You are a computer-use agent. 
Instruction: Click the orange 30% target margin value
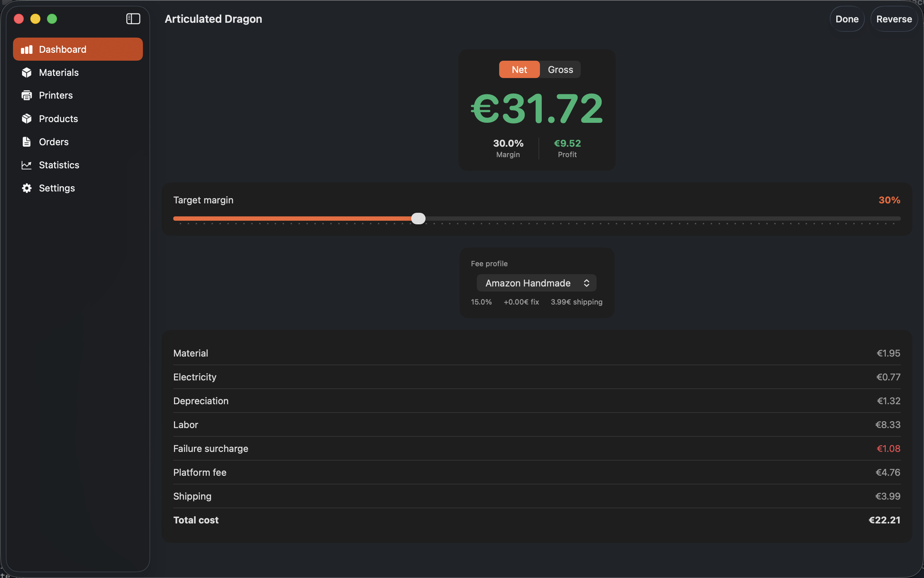tap(889, 200)
